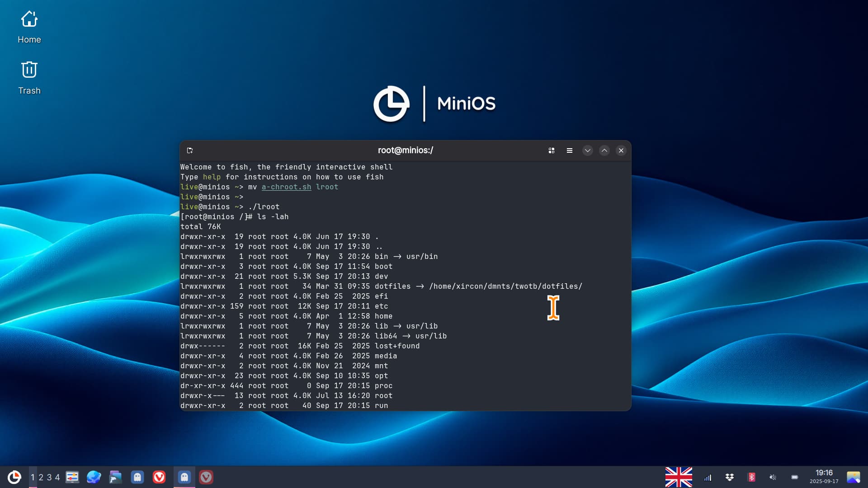Viewport: 868px width, 488px height.
Task: Open the blue globe web browser launcher
Action: point(94,477)
